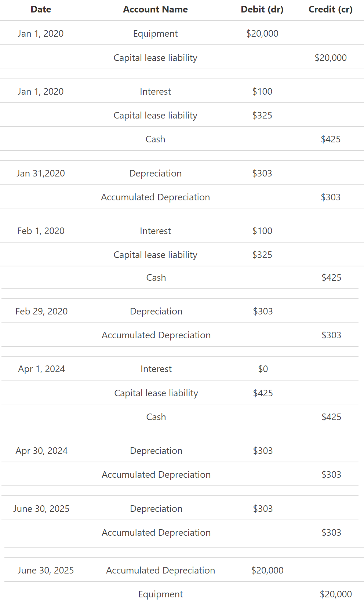Select the Credit (cr) column header
364x608 pixels.
coord(330,10)
